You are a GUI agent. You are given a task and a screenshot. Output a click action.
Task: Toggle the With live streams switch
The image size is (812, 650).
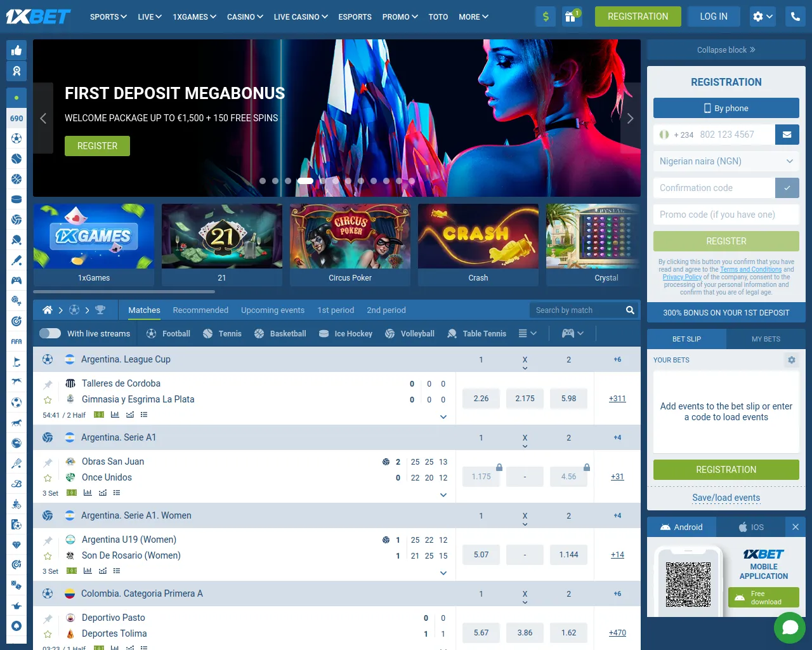pos(50,333)
